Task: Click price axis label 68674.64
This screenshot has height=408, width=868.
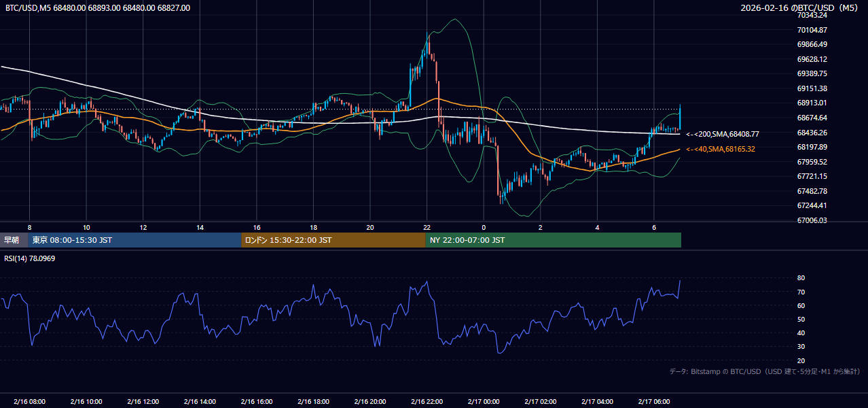Action: point(812,118)
